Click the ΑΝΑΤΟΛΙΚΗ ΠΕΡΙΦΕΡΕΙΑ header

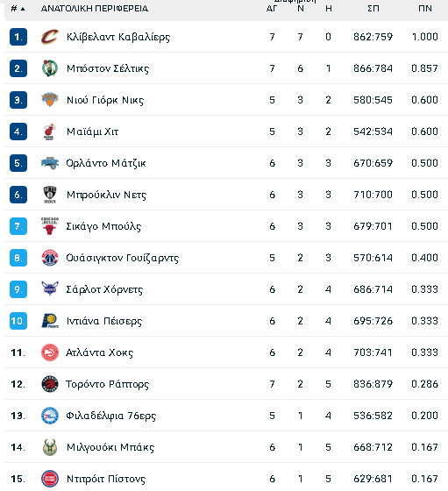[x=95, y=9]
